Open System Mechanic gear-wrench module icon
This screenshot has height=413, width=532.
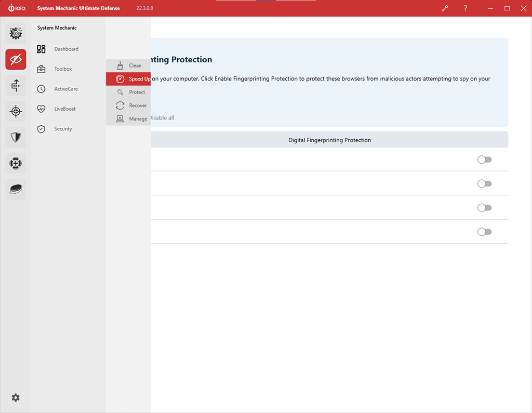(16, 34)
